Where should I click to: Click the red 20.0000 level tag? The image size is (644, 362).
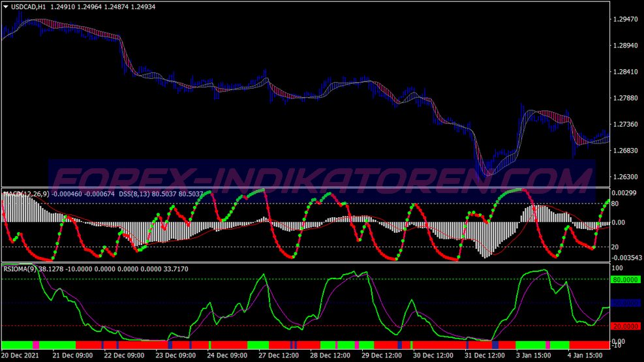[x=625, y=326]
